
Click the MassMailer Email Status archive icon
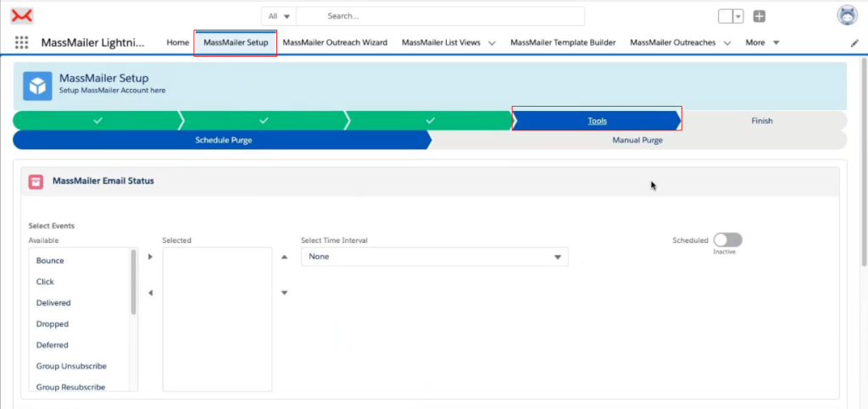pyautogui.click(x=36, y=181)
